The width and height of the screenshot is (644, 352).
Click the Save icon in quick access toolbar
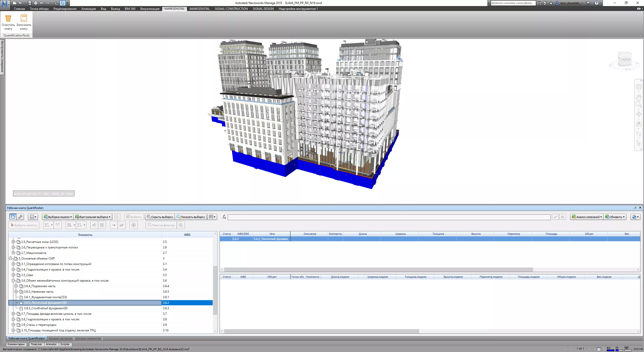click(x=30, y=3)
